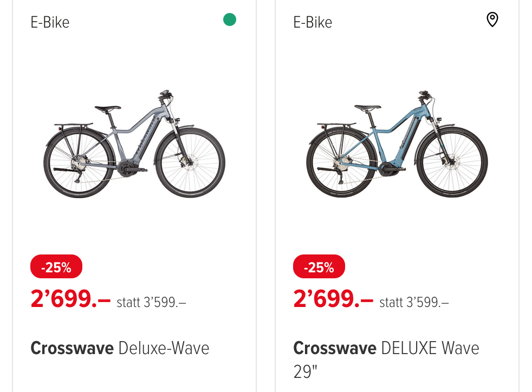Click the -25% badge under the grey bike
The height and width of the screenshot is (392, 532).
(56, 267)
